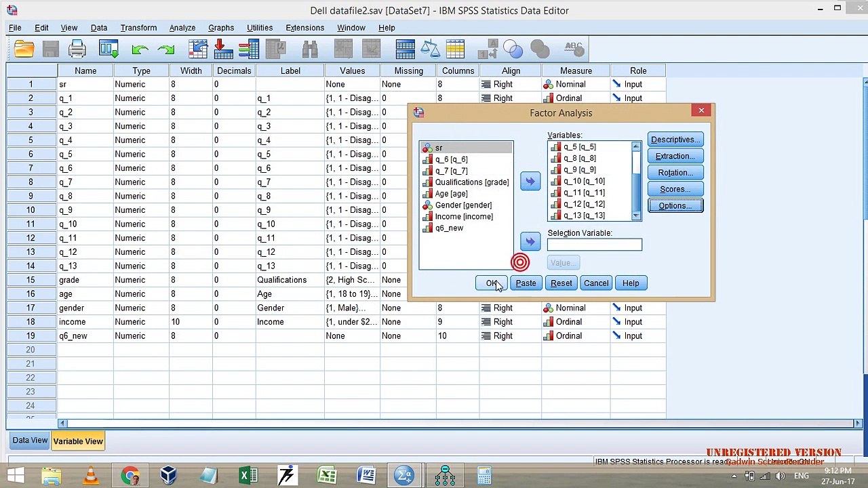Click the Measure column header
The image size is (868, 488).
[576, 70]
